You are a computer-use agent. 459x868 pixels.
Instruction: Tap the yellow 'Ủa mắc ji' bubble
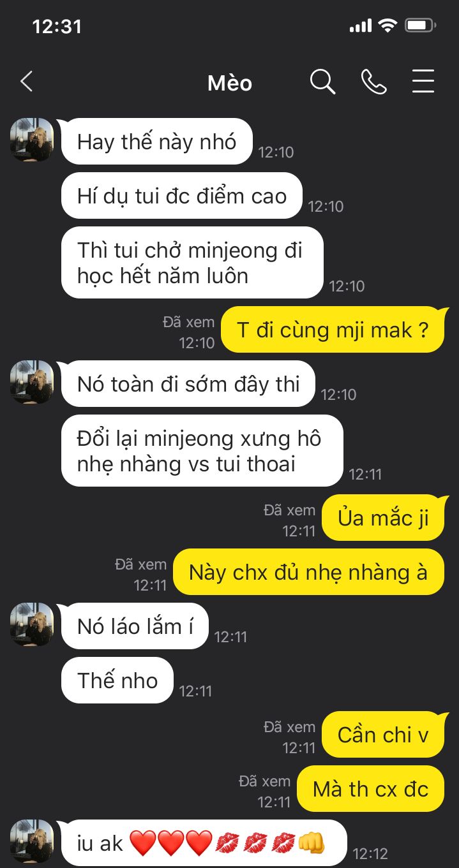tap(382, 518)
